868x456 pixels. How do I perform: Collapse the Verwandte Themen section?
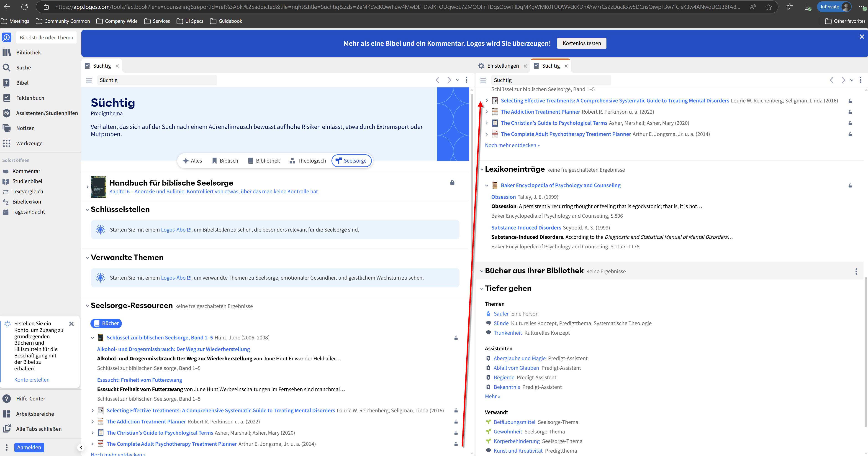(x=88, y=258)
